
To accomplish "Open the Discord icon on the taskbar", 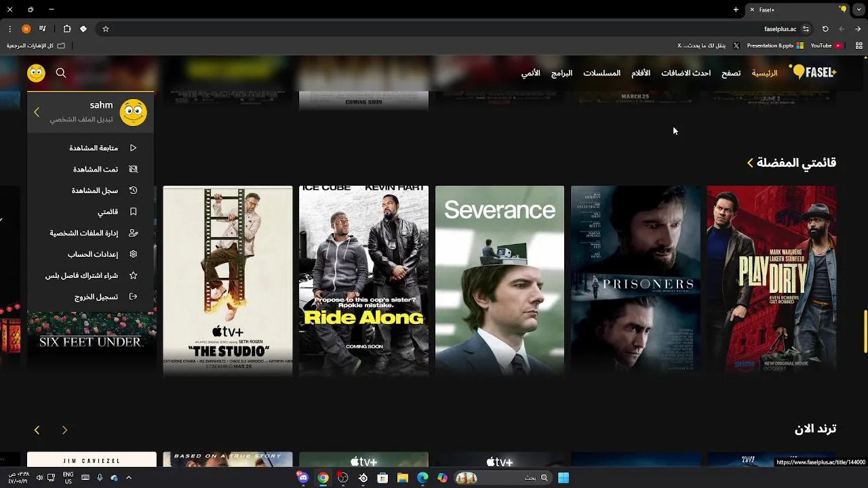I will (303, 478).
